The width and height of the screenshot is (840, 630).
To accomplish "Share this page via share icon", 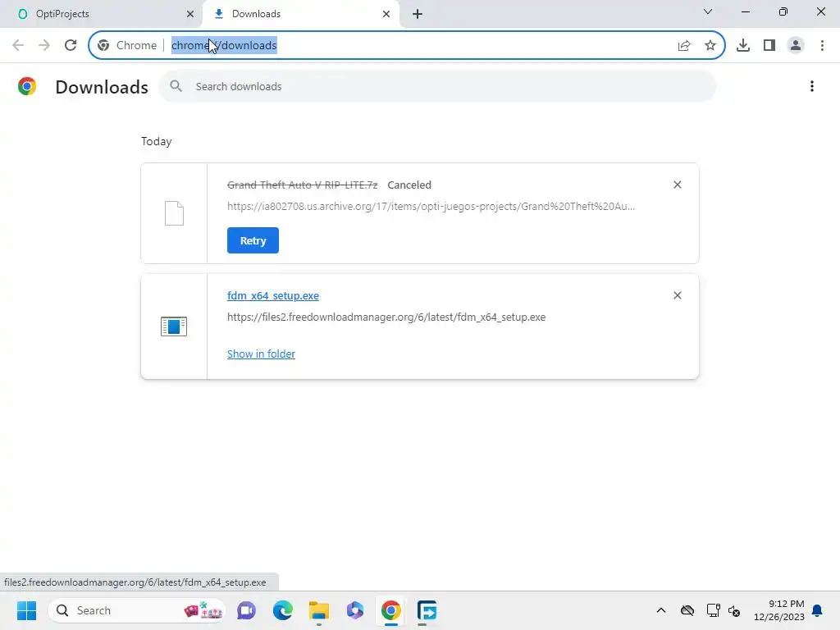I will (683, 45).
